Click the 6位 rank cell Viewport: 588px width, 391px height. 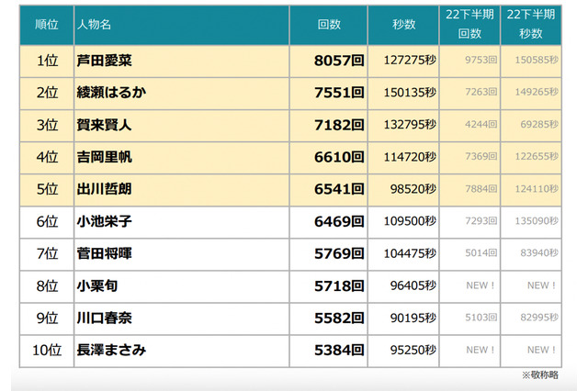point(47,221)
